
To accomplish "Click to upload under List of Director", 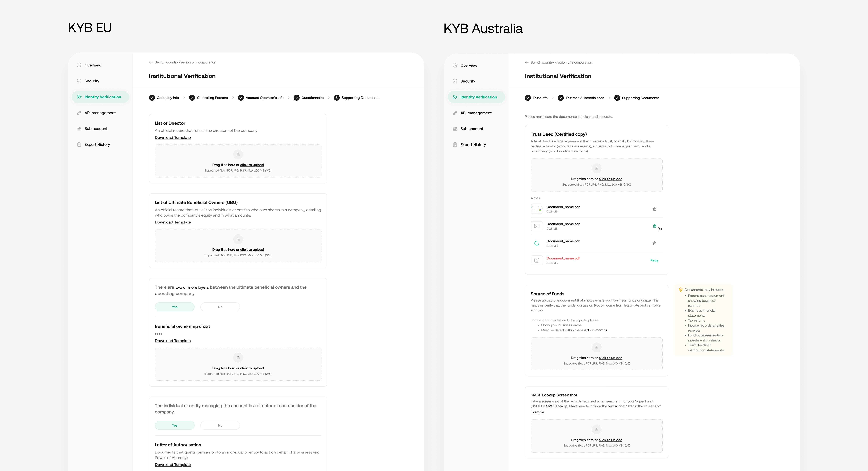I will [252, 165].
